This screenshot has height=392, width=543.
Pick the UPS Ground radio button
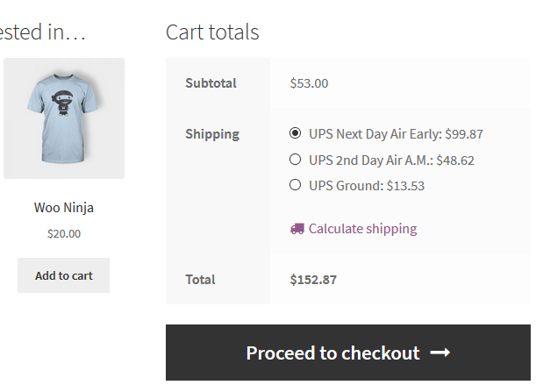[x=295, y=185]
